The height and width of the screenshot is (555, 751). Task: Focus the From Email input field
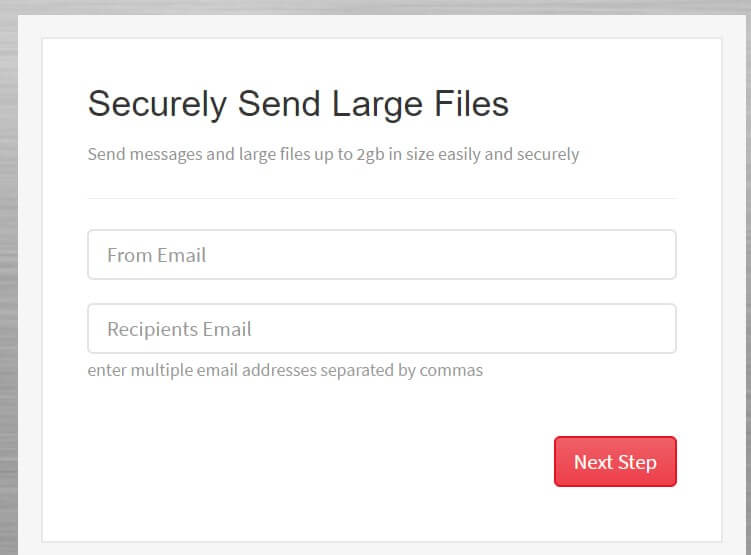(382, 254)
